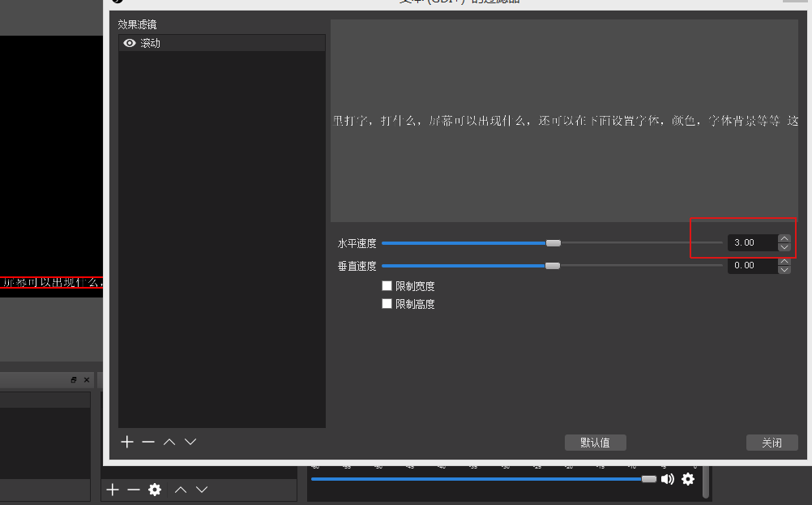Enable the 限制高度 checkbox
Viewport: 812px width, 505px height.
point(387,303)
